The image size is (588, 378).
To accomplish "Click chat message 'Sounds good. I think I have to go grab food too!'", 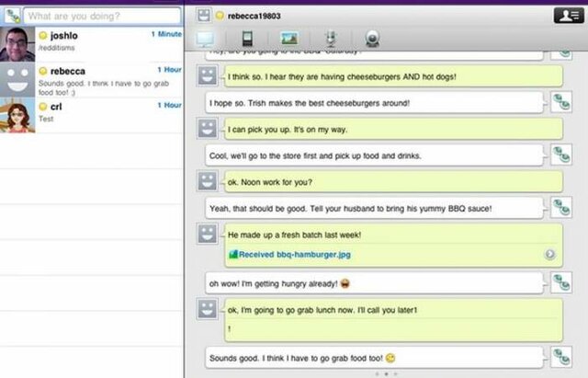I will tap(374, 358).
